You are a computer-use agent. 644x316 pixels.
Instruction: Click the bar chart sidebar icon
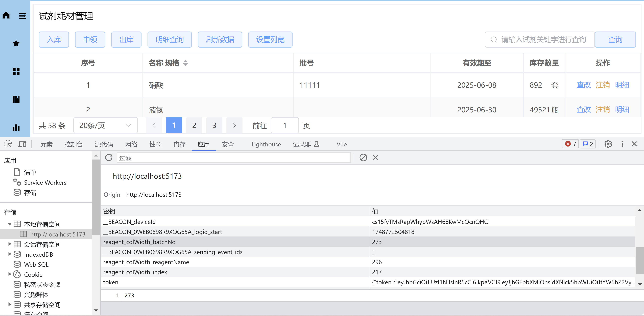(x=16, y=128)
